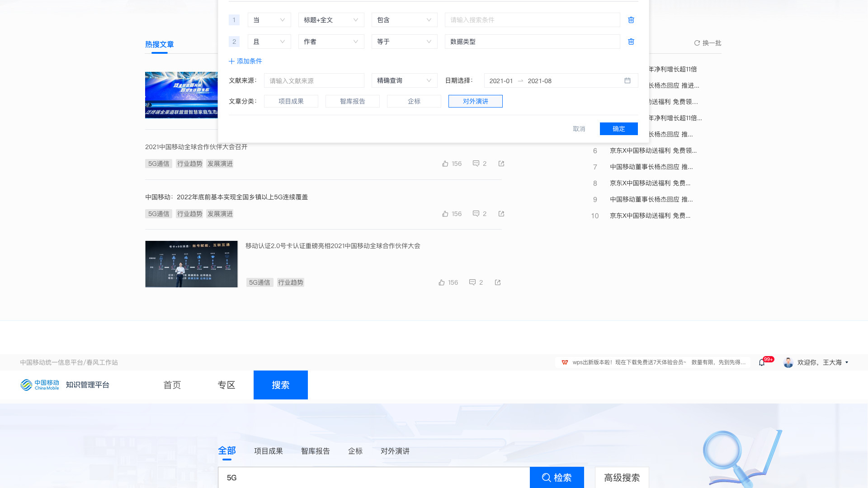Switch to the 首页 navigation tab
868x488 pixels.
pyautogui.click(x=172, y=385)
